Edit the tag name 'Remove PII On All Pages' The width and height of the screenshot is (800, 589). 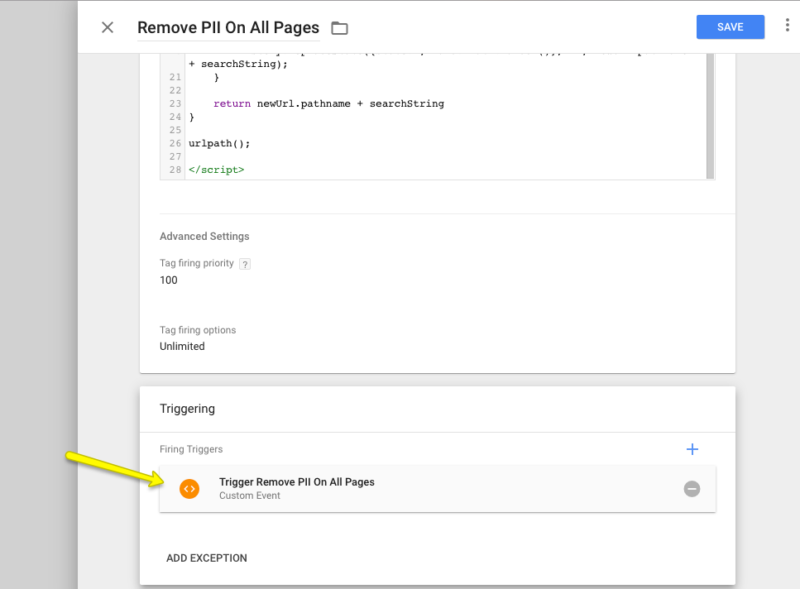pos(229,28)
